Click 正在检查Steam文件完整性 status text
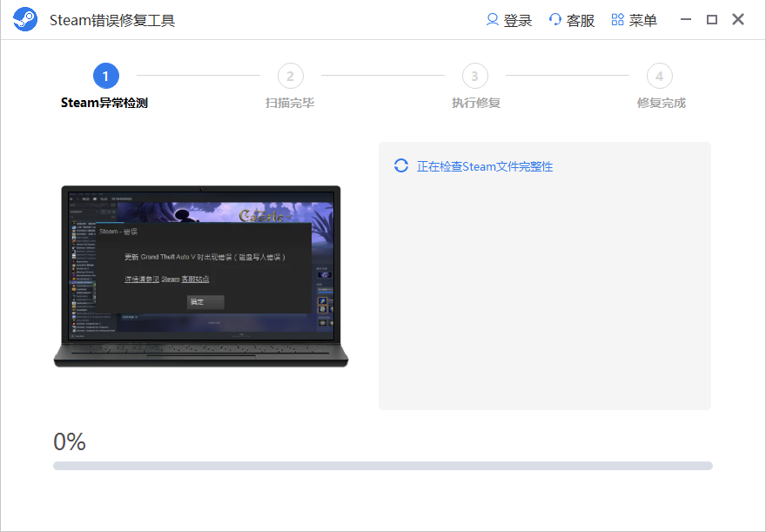Image resolution: width=766 pixels, height=532 pixels. [485, 166]
